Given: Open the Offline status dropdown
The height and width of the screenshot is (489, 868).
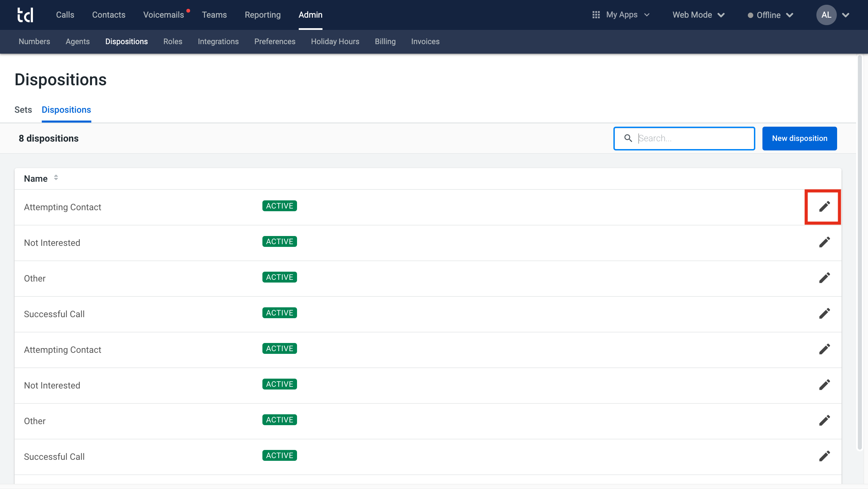Looking at the screenshot, I should pyautogui.click(x=770, y=15).
